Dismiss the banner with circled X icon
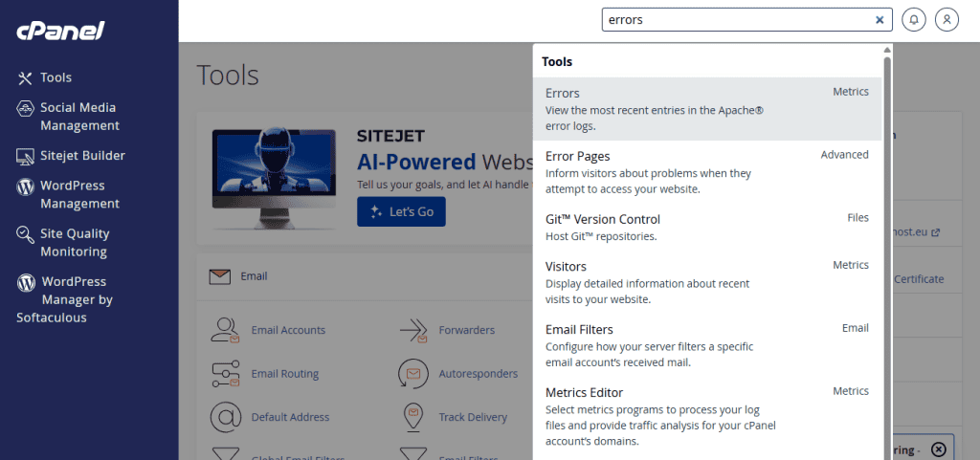This screenshot has width=980, height=460. coord(939,449)
